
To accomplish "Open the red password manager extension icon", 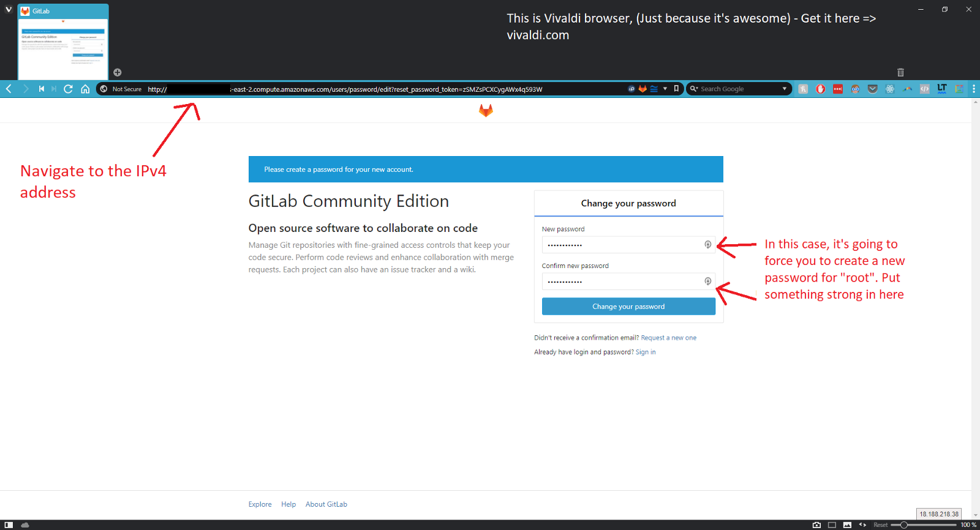I will 838,89.
